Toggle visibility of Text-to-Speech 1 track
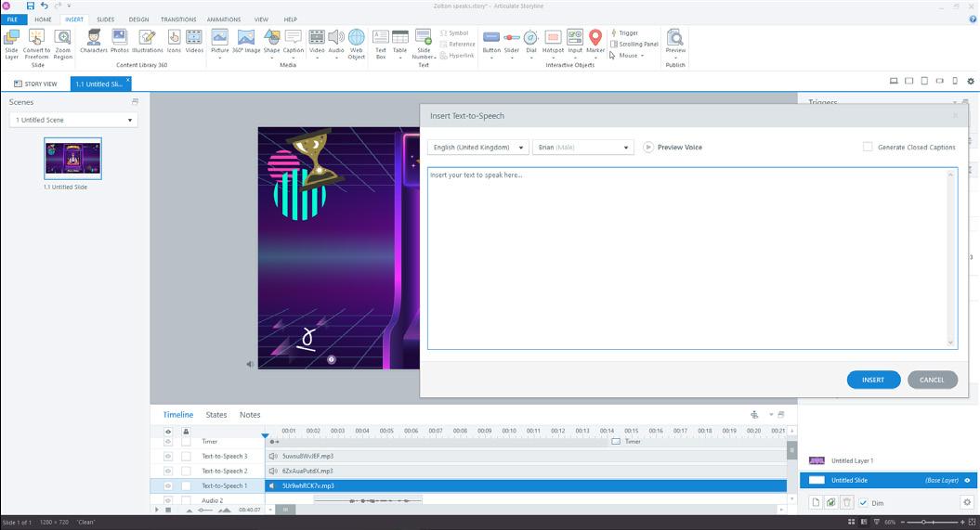Screen dimensions: 980x530 (x=167, y=485)
